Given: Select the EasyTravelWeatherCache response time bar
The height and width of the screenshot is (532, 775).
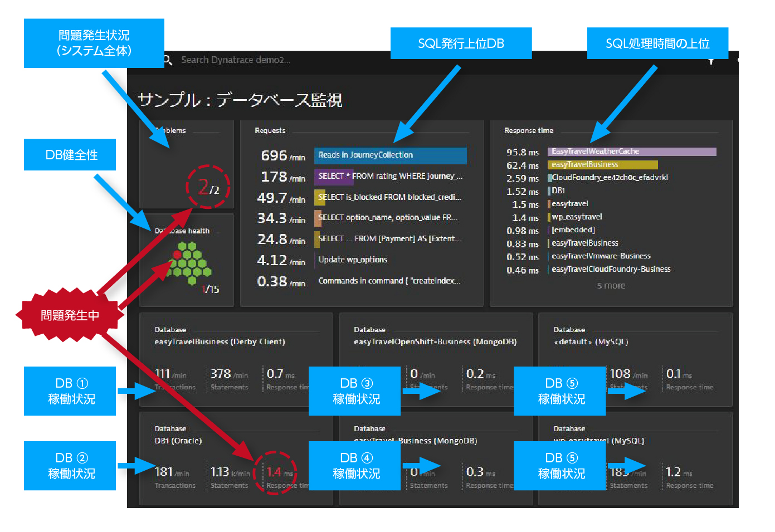Looking at the screenshot, I should tap(632, 152).
